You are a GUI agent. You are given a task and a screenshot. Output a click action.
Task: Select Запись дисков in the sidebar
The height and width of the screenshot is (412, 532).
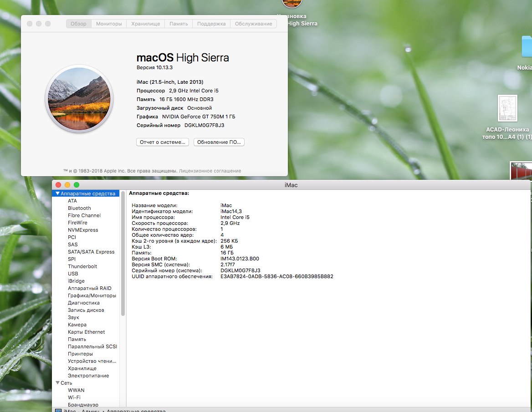(x=86, y=310)
